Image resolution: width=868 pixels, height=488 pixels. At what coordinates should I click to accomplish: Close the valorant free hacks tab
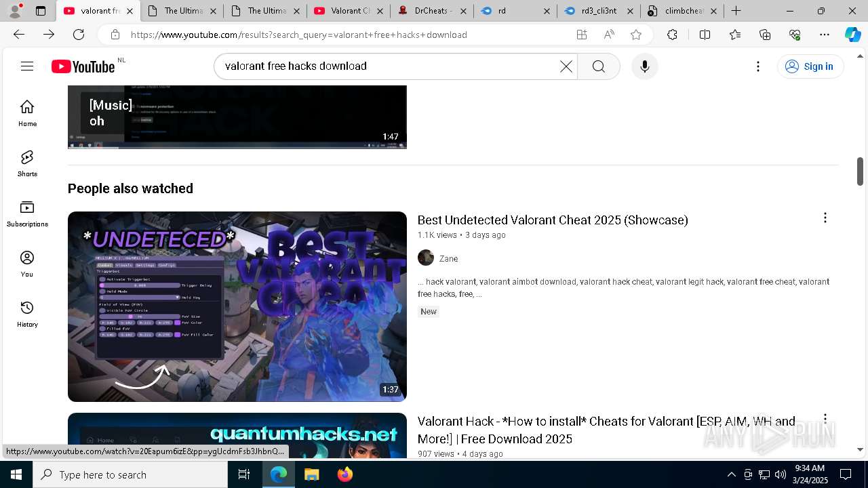click(x=130, y=11)
